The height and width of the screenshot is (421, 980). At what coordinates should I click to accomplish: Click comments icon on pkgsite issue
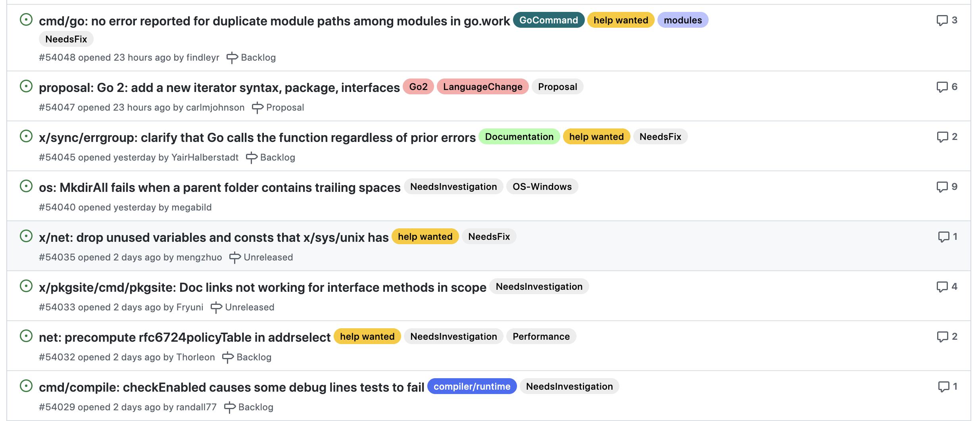(942, 287)
